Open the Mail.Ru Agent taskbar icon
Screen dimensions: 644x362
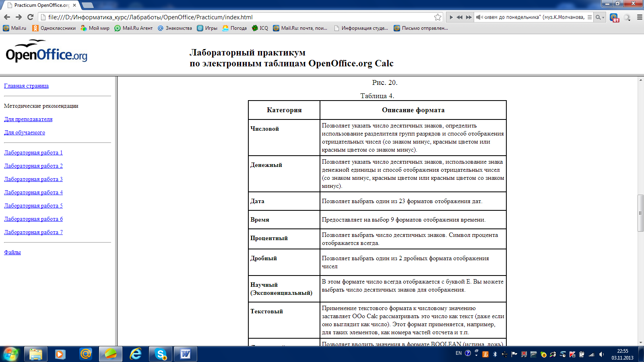[85, 354]
